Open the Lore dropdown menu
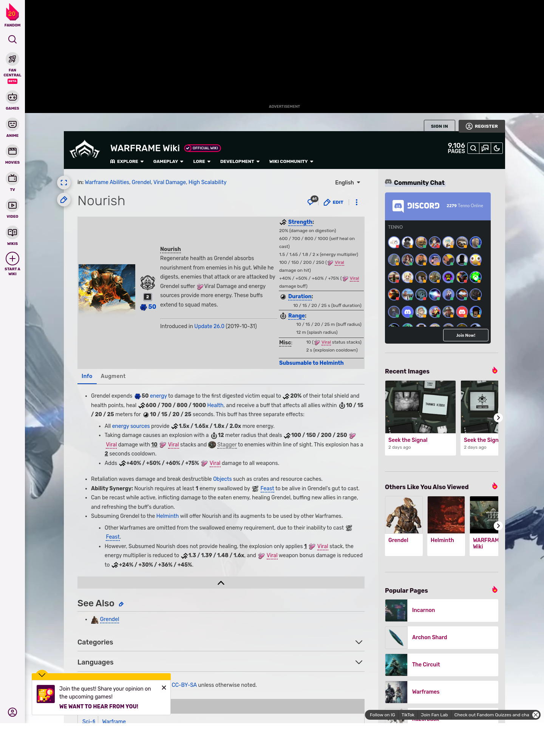 pos(202,161)
